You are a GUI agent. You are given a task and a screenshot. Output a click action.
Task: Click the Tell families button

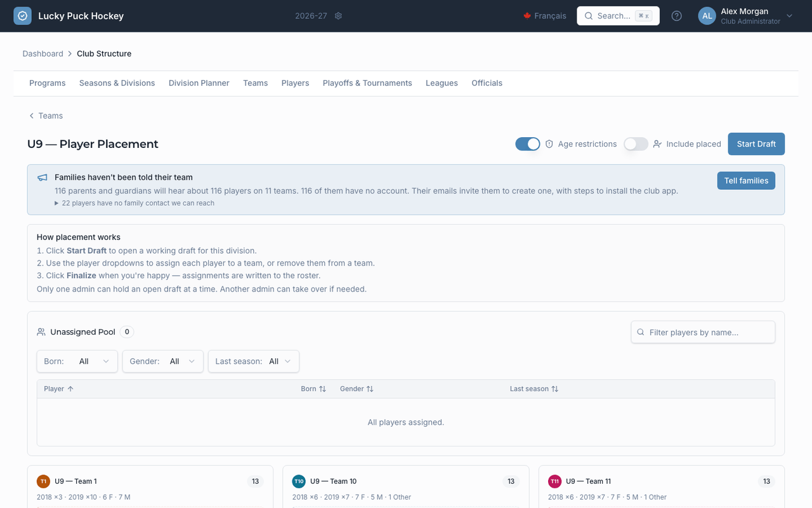[x=746, y=180]
